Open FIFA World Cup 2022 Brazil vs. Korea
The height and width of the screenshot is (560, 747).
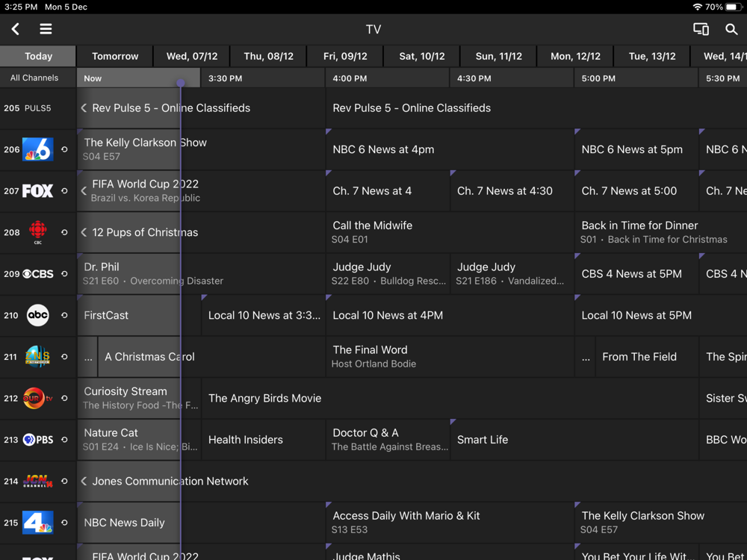pos(200,191)
